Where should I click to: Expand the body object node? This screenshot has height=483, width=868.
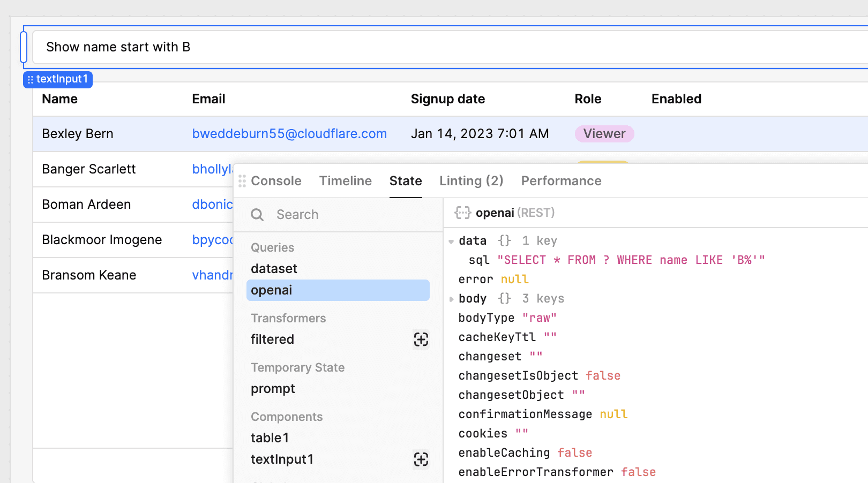click(x=451, y=299)
